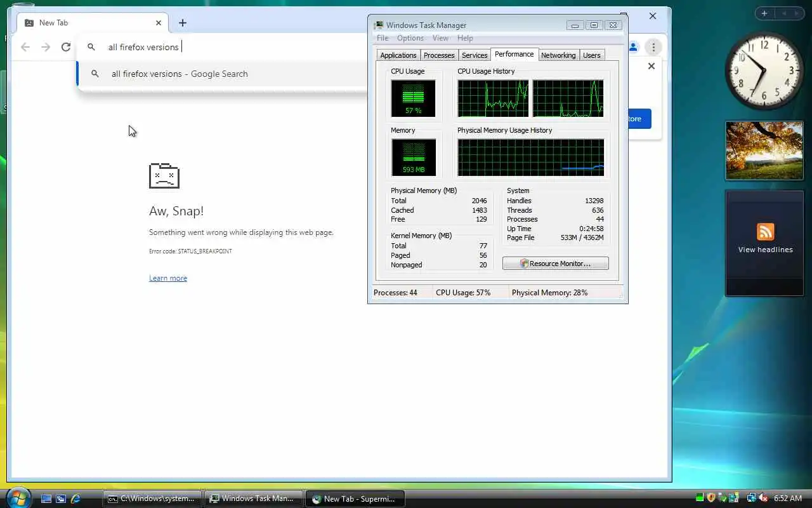Close the New Tab browser tab
Viewport: 812px width, 508px height.
click(159, 23)
